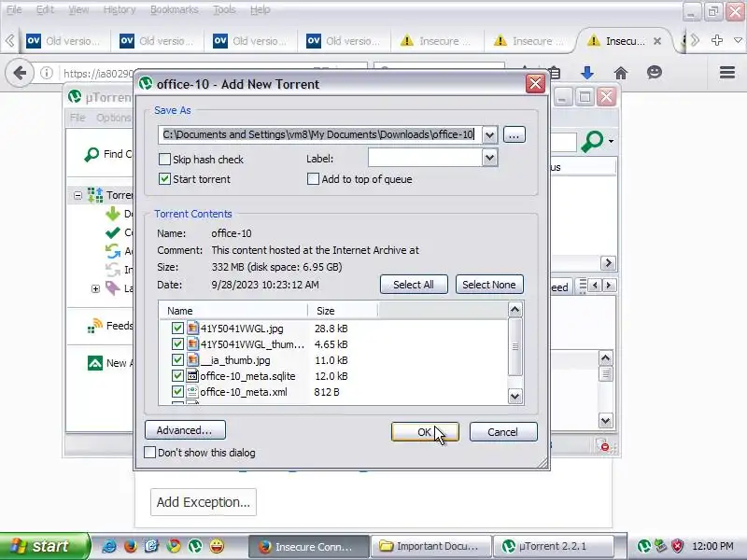
Task: Click Cancel in Add New Torrent dialog
Action: [x=503, y=432]
